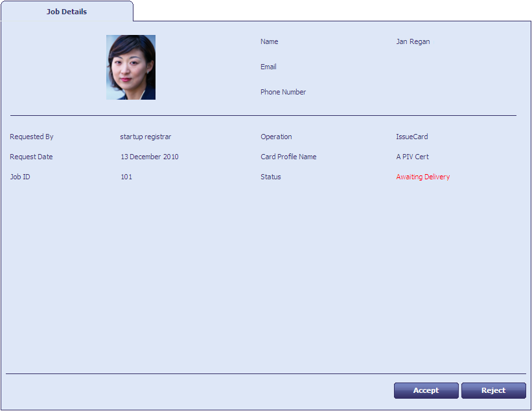The height and width of the screenshot is (411, 532).
Task: Select the Email field label
Action: click(268, 67)
